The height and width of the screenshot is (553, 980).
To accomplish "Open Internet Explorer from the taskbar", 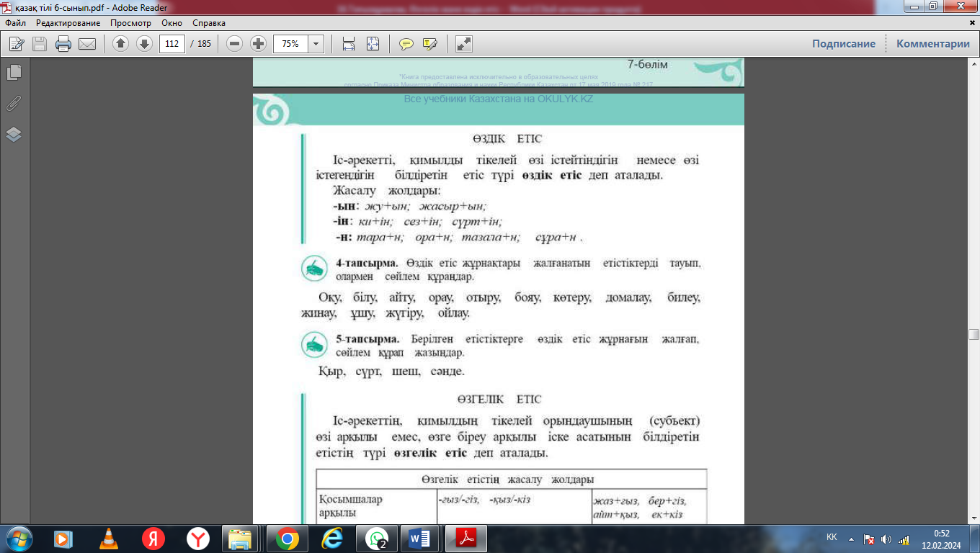I will pos(331,539).
